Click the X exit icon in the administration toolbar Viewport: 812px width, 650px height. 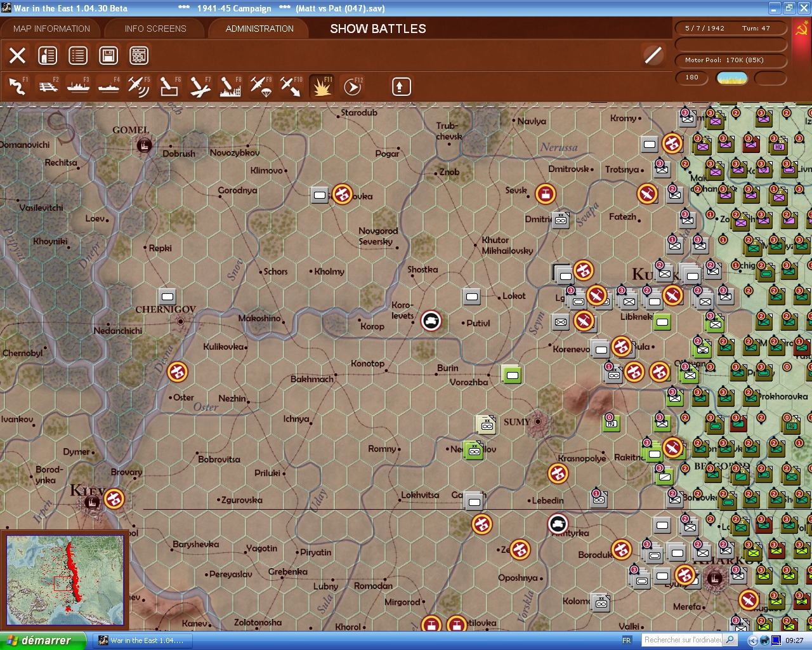coord(18,56)
